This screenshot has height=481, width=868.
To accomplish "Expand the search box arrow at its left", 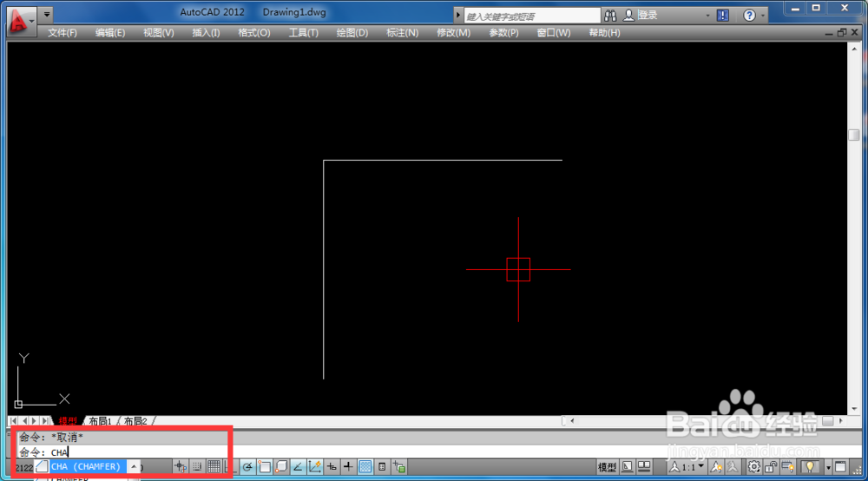I will [x=458, y=16].
